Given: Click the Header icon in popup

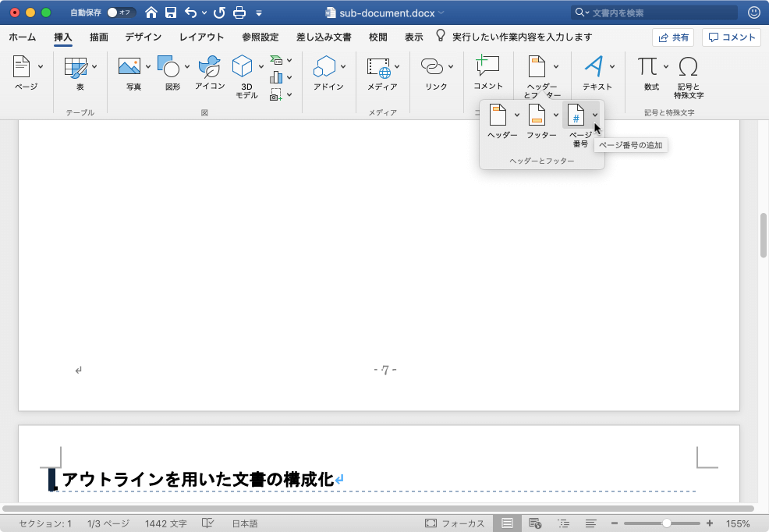Looking at the screenshot, I should click(498, 115).
